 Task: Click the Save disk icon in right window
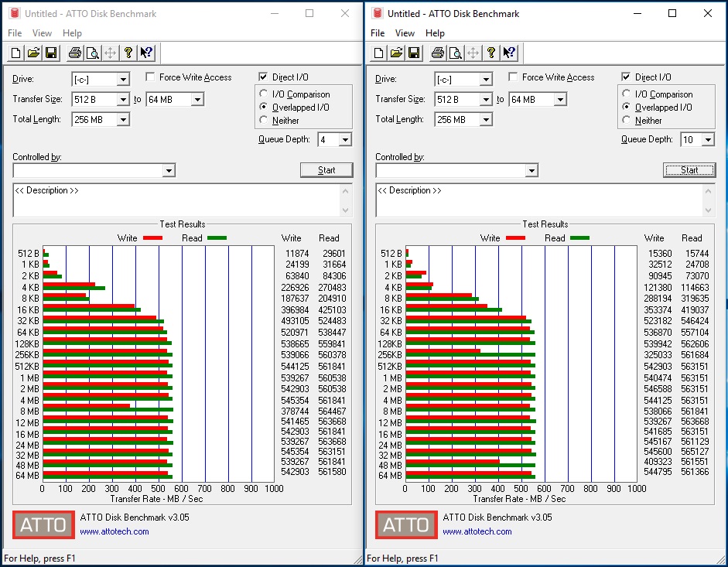tap(414, 53)
